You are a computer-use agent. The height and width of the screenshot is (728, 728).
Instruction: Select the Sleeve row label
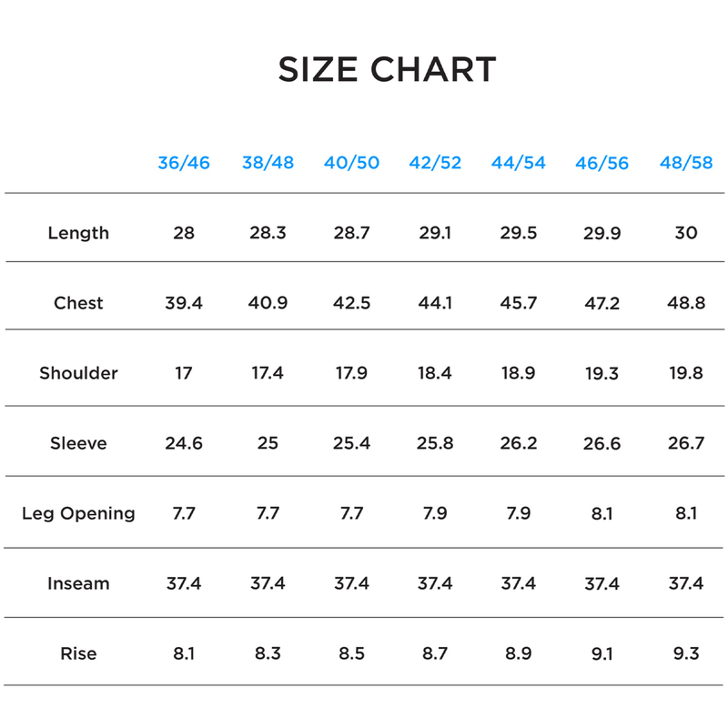[78, 443]
